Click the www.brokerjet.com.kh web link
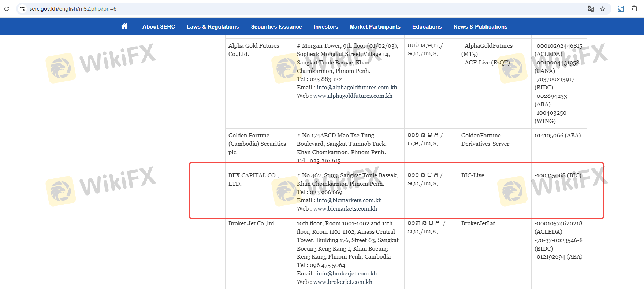 [x=343, y=282]
